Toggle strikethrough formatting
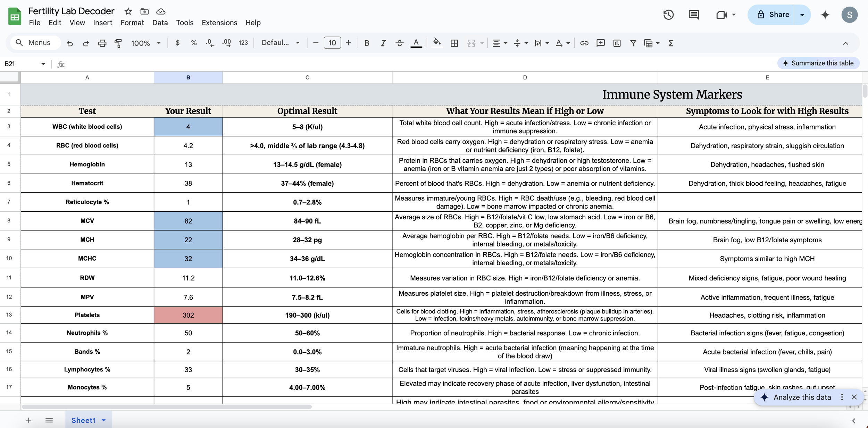Image resolution: width=868 pixels, height=428 pixels. [399, 43]
